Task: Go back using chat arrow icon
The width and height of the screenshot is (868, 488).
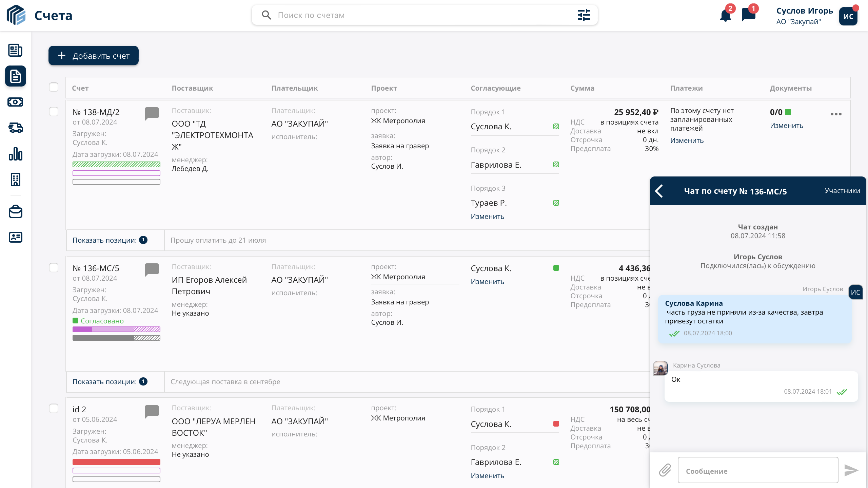Action: coord(659,191)
